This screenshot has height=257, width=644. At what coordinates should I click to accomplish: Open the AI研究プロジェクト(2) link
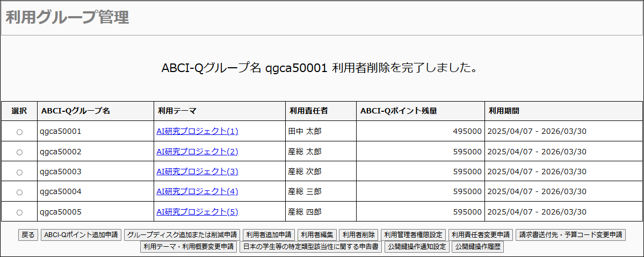tap(197, 152)
